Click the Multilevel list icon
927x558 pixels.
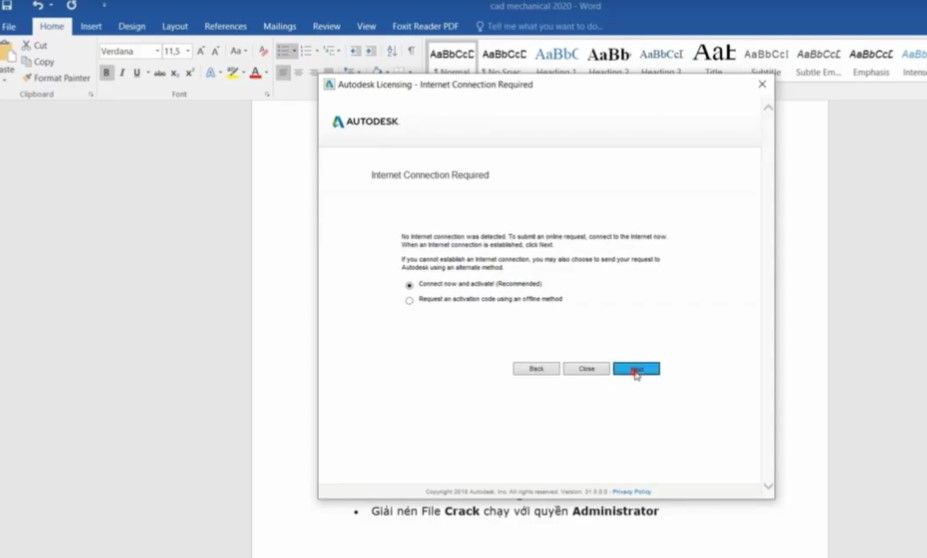pos(329,51)
